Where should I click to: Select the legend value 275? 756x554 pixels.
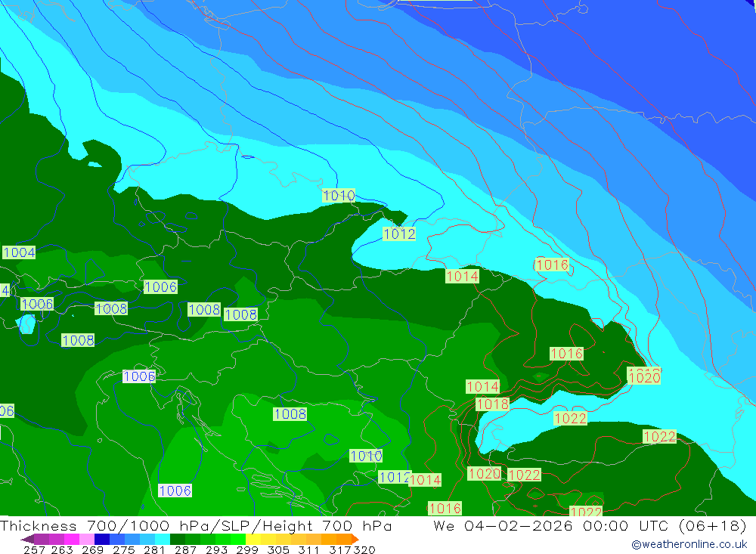pos(123,549)
